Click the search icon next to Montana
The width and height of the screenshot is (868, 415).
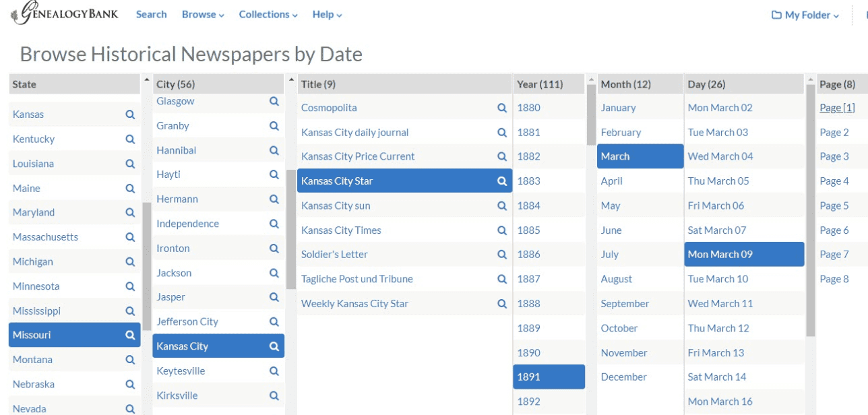130,360
